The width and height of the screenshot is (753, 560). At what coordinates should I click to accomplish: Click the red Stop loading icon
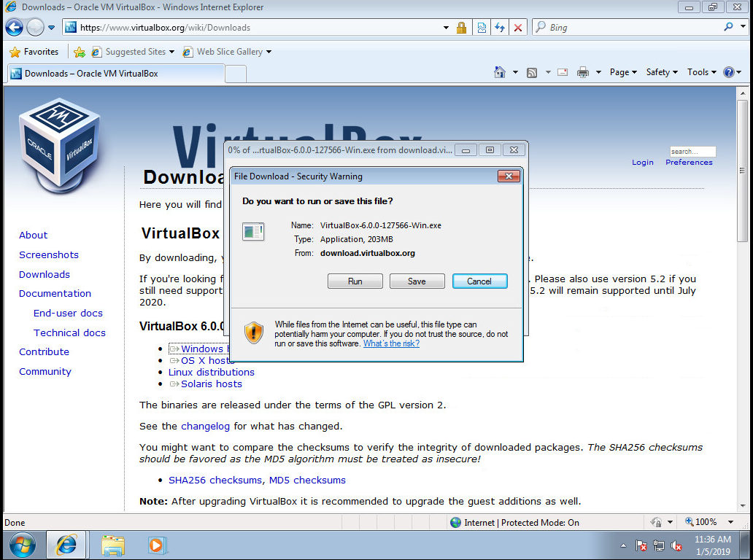[x=518, y=28]
